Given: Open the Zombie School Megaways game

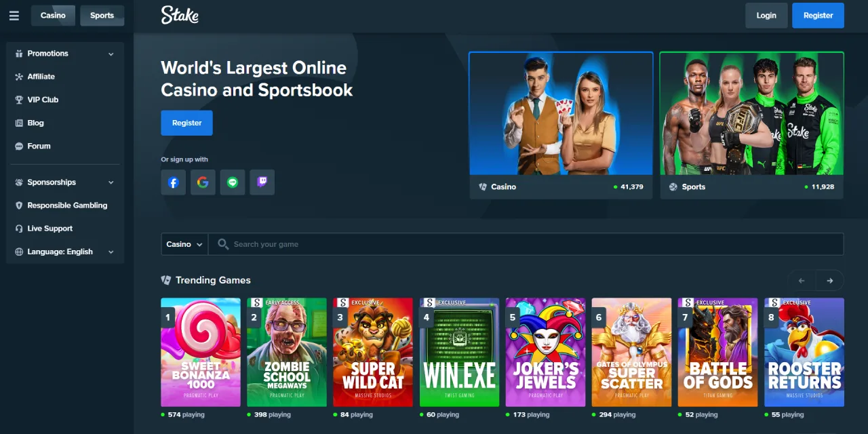Looking at the screenshot, I should 287,353.
